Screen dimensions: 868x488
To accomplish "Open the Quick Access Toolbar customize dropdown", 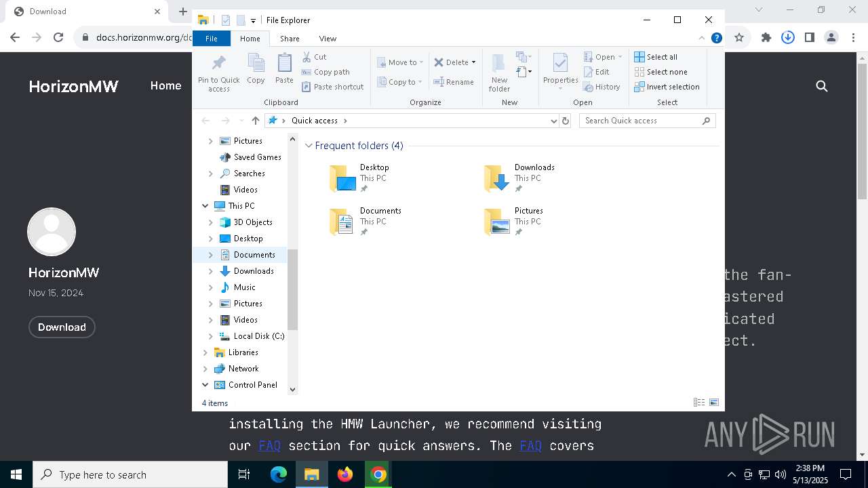I will point(253,20).
